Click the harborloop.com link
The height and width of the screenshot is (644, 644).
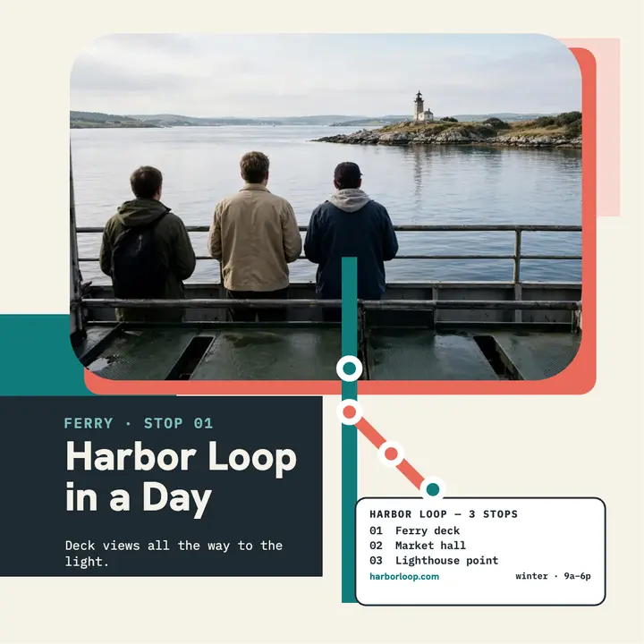click(404, 576)
